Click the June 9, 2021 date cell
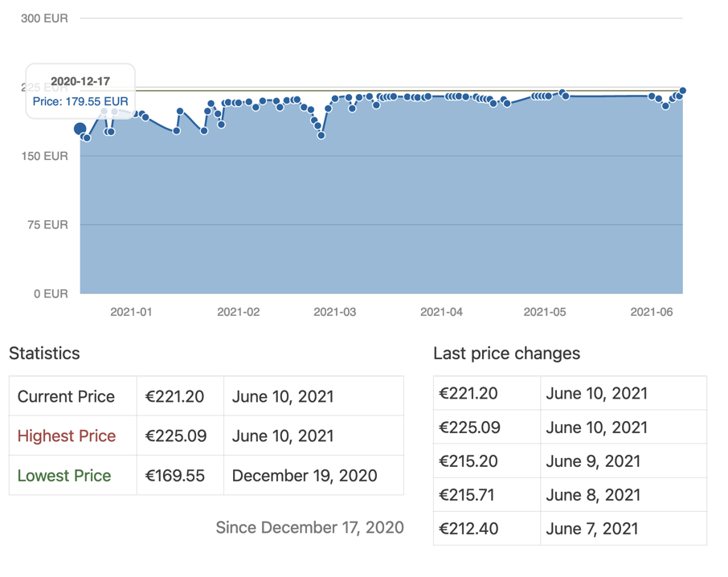This screenshot has width=728, height=577. point(624,461)
